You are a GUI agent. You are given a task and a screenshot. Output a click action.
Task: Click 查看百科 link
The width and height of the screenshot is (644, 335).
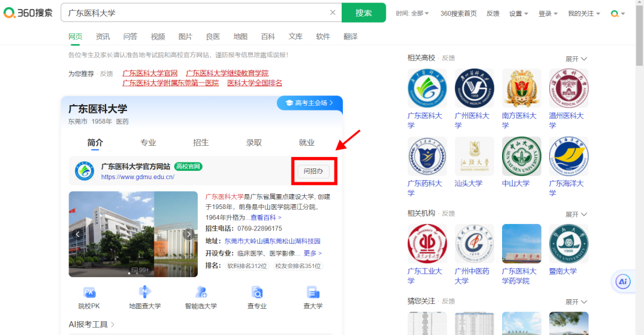tap(266, 217)
